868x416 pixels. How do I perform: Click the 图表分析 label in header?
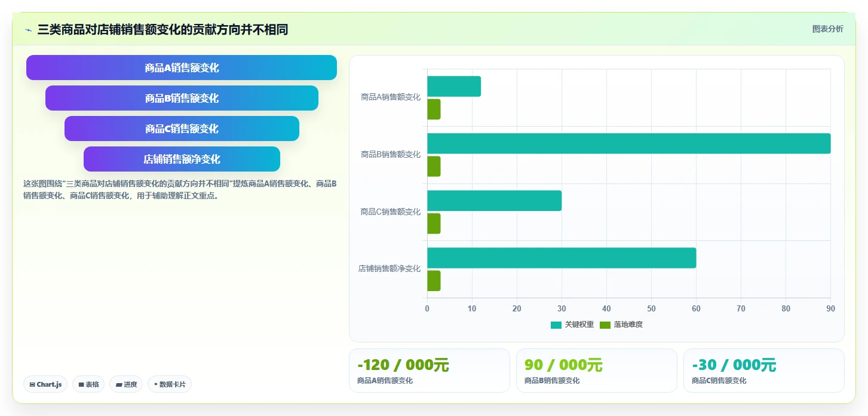[x=827, y=29]
